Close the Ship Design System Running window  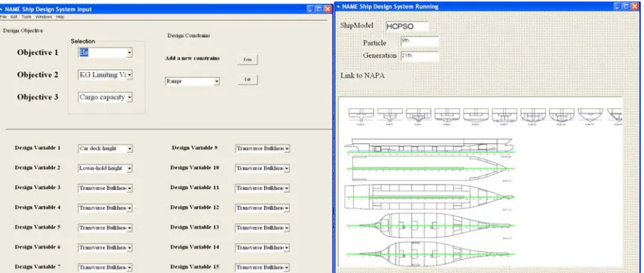(x=635, y=7)
